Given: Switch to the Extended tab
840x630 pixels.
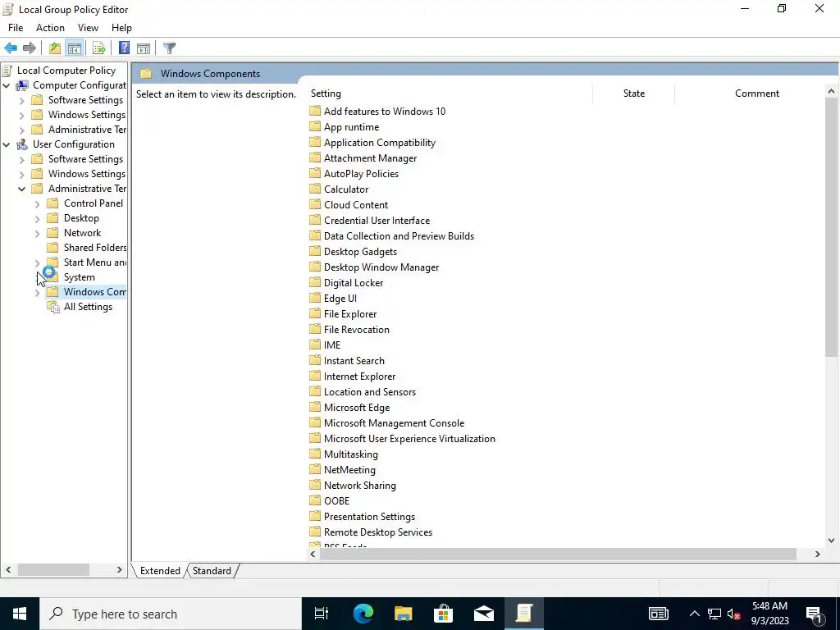Looking at the screenshot, I should coord(160,571).
